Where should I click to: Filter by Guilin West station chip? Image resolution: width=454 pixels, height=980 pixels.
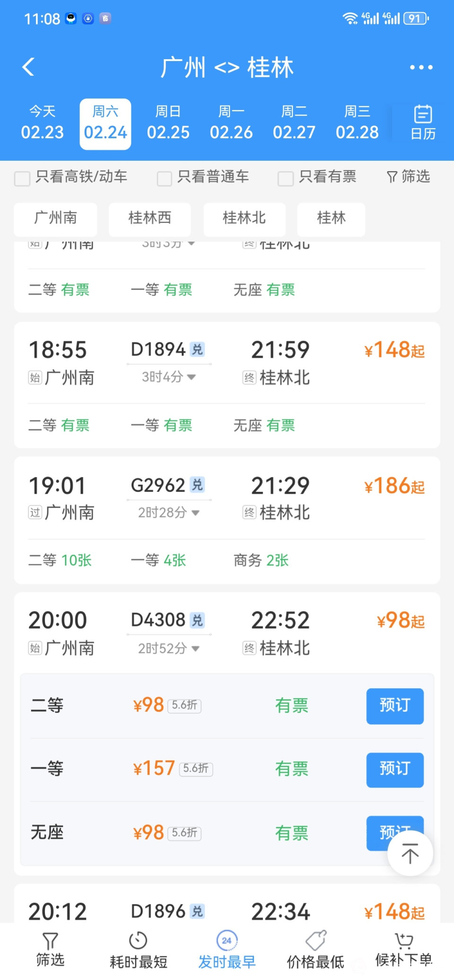tap(149, 219)
